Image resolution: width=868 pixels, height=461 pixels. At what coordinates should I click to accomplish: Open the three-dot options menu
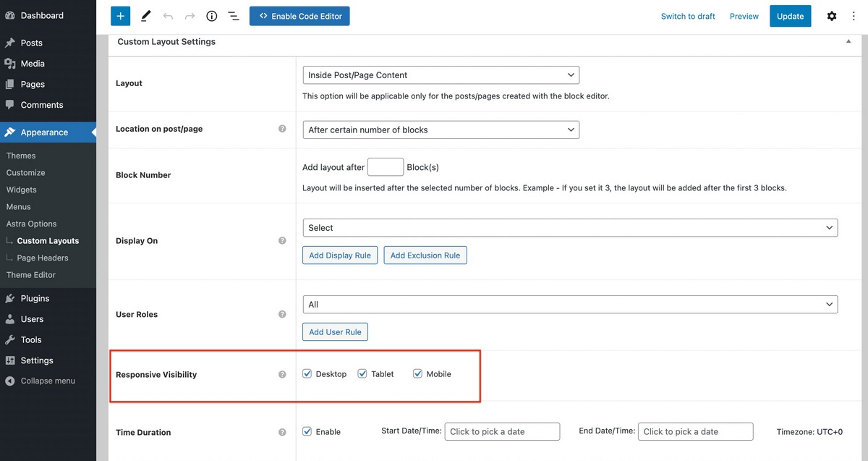tap(854, 15)
